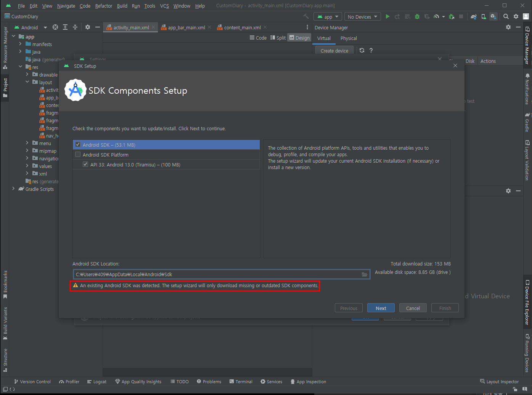Uncheck the Android SDK component checkbox
The image size is (532, 395).
78,145
